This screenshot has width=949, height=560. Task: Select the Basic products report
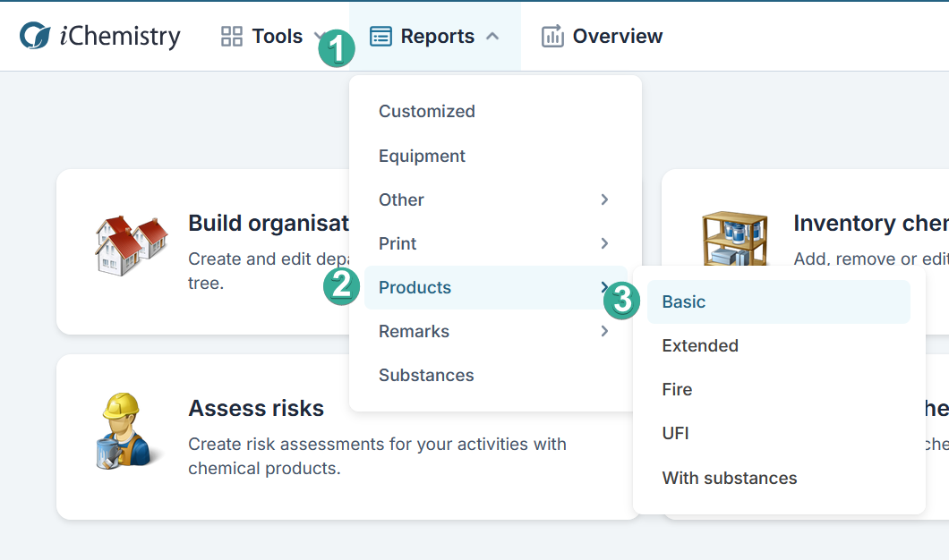684,302
